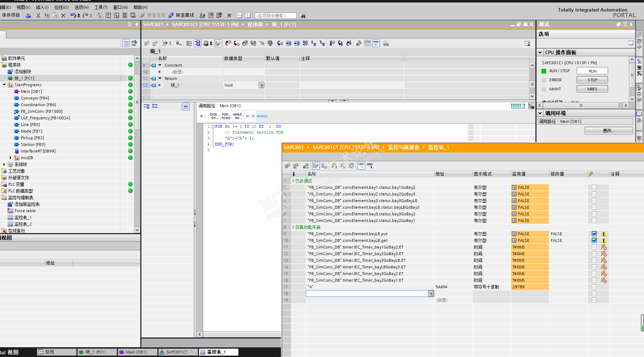Click the horizontal scrollbar in CPU operator panel
The image size is (644, 357).
581,105
